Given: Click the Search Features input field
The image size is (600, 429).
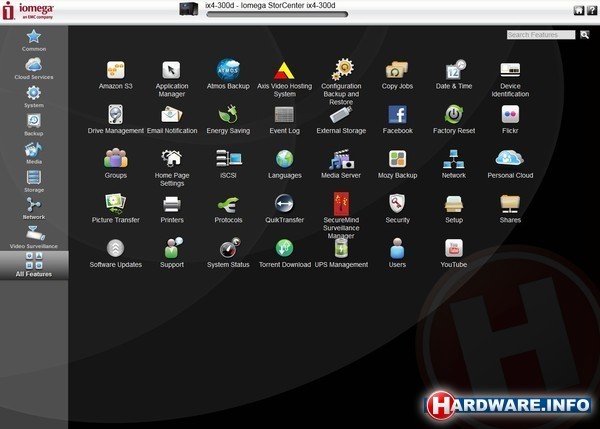Looking at the screenshot, I should pos(541,35).
